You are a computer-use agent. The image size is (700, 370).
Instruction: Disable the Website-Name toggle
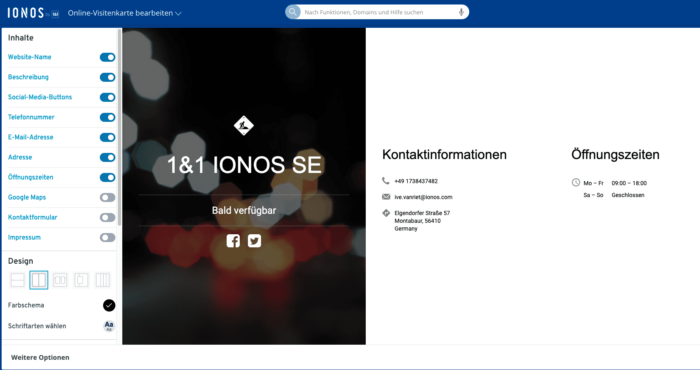tap(108, 57)
